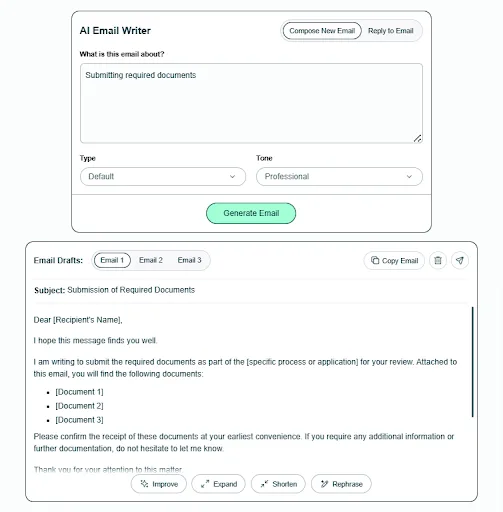The height and width of the screenshot is (512, 503).
Task: Switch to Compose New Email mode
Action: pyautogui.click(x=322, y=31)
